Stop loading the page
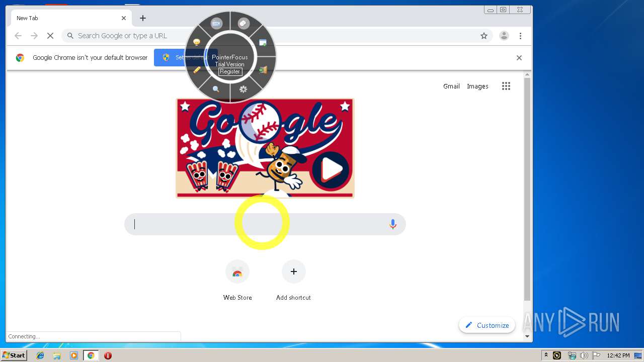The image size is (644, 362). pos(50,36)
